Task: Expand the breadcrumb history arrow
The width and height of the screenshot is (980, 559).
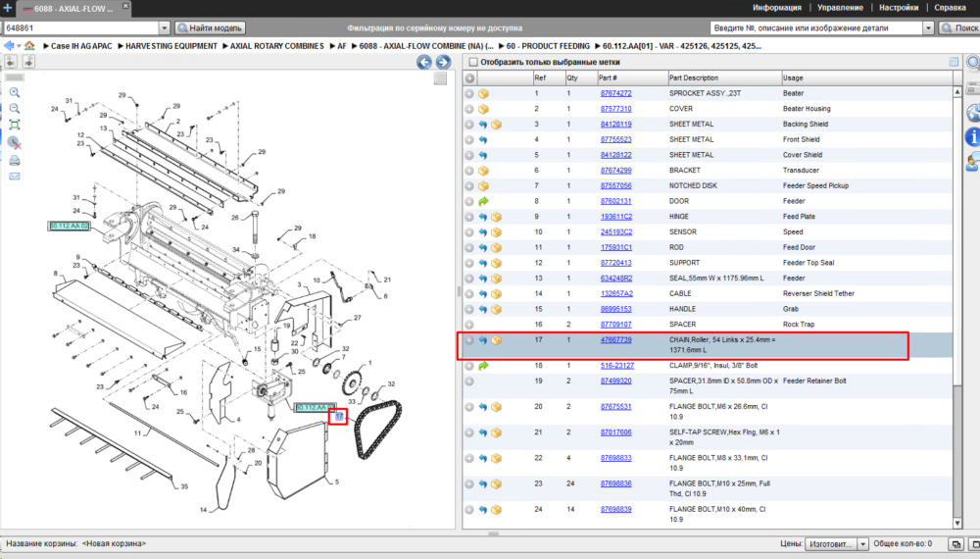Action: point(19,46)
